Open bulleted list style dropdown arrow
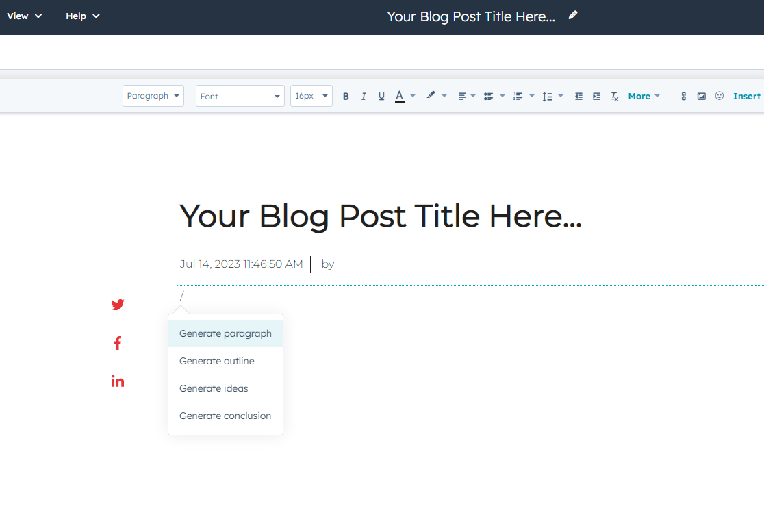 click(x=502, y=96)
